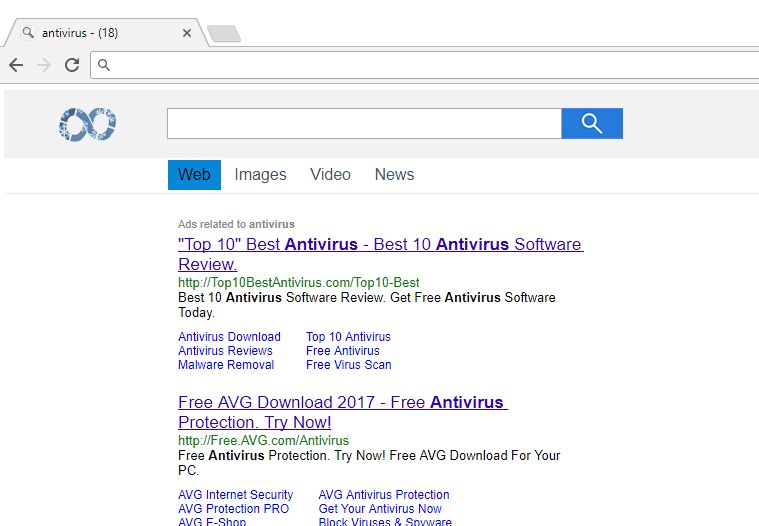
Task: Reload the current page
Action: [72, 65]
